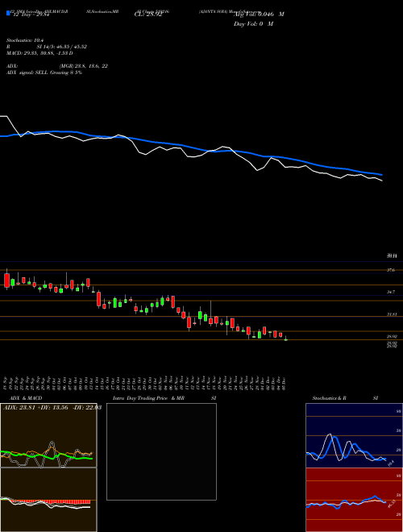This screenshot has width=403, height=532.
Task: Open the empty intraday trading price chart
Action: (161, 451)
